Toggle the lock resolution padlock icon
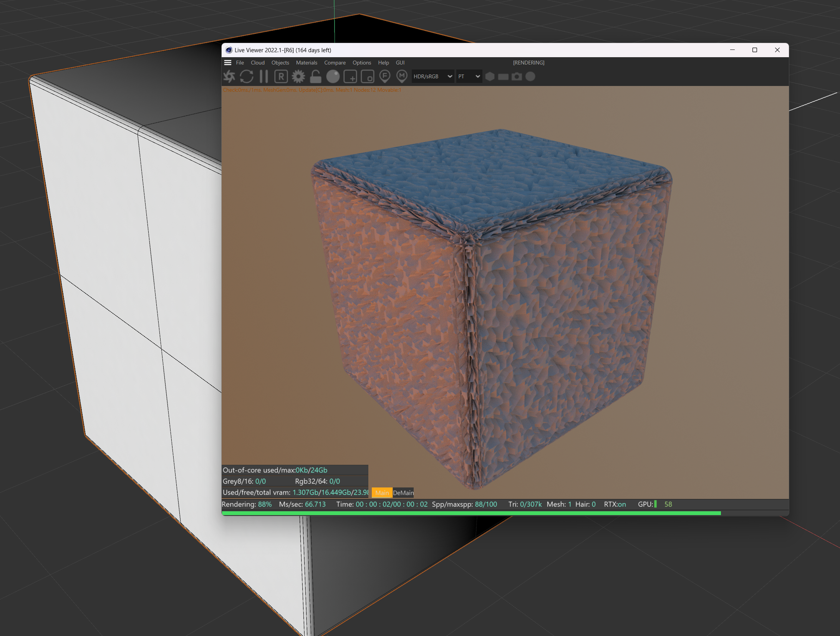The image size is (840, 636). [315, 76]
